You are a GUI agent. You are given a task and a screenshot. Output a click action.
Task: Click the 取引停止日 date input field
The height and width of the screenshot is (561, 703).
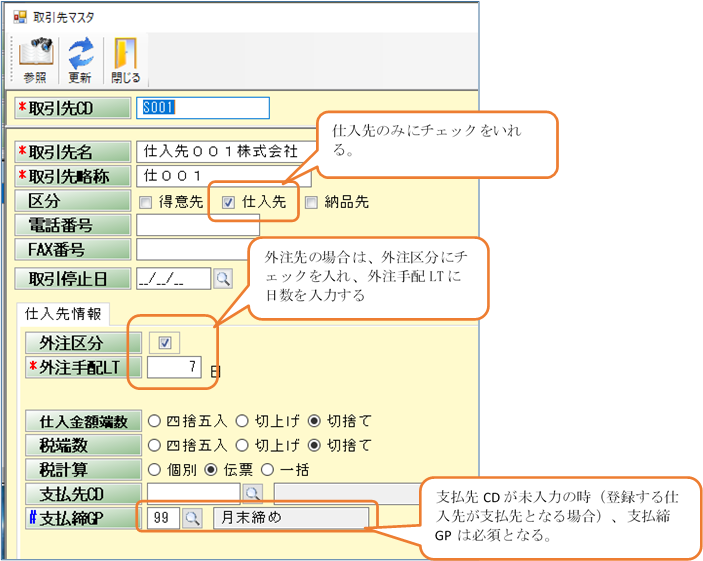(174, 279)
